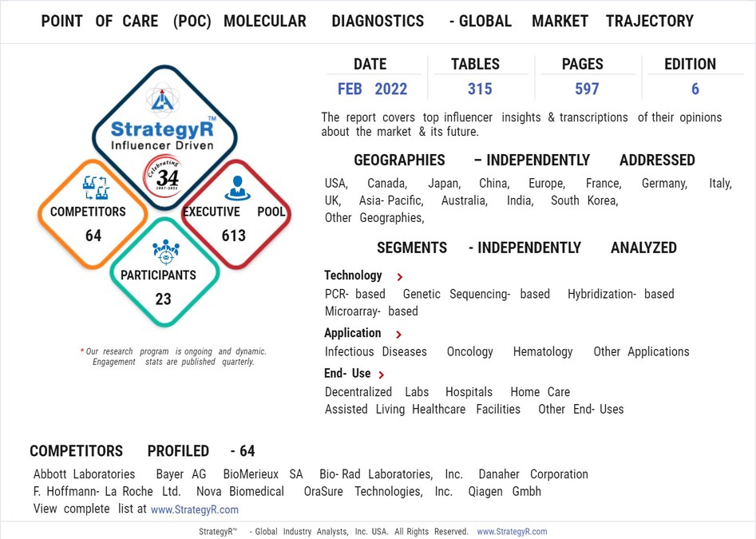This screenshot has width=756, height=539.
Task: Click the TABLES column heading
Action: pos(475,64)
